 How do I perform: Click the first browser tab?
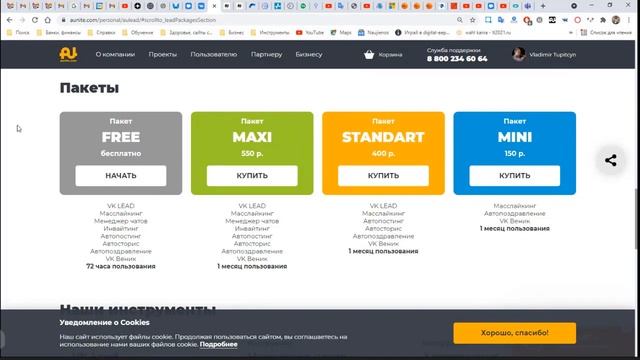pyautogui.click(x=11, y=6)
